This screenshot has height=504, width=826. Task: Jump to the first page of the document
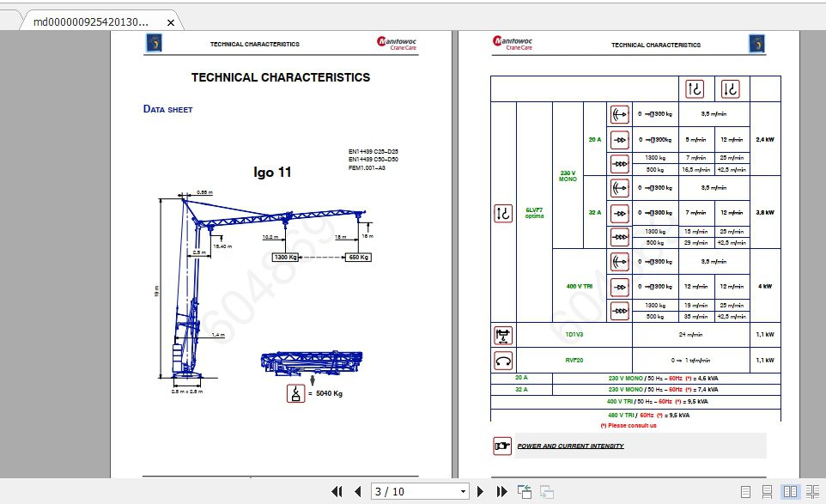click(337, 492)
